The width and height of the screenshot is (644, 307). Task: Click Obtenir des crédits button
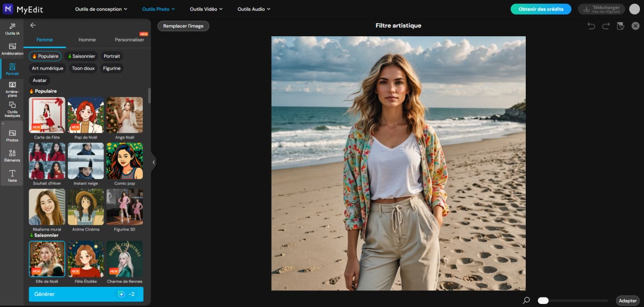(541, 9)
